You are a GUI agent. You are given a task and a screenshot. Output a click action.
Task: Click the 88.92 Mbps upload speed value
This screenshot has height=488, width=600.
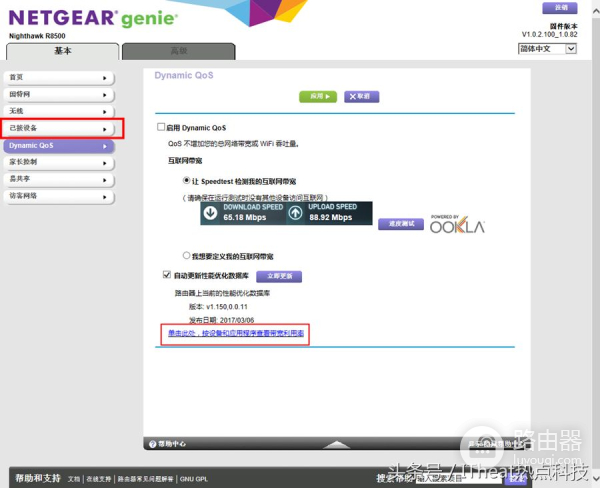pos(331,217)
